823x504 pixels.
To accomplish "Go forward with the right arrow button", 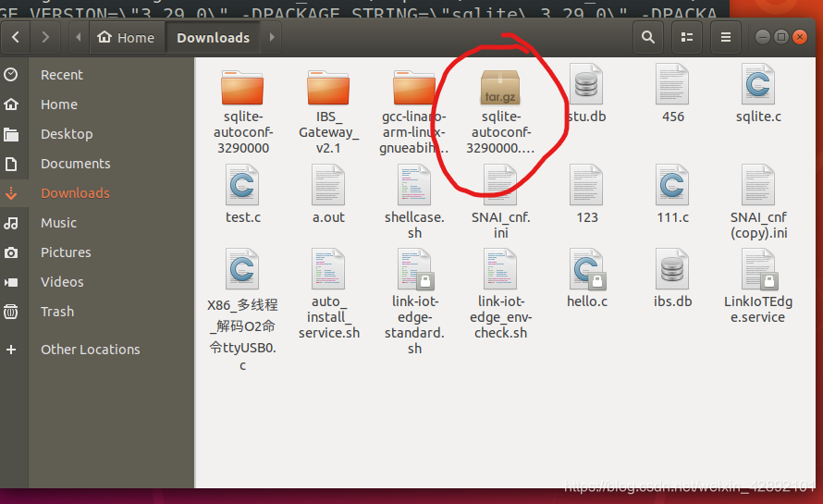I will [x=45, y=37].
